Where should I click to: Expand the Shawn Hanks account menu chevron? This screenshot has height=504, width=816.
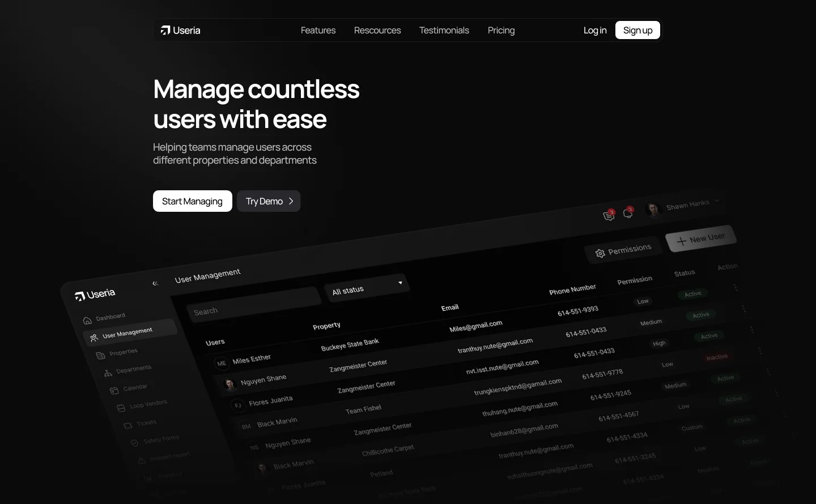click(x=717, y=200)
